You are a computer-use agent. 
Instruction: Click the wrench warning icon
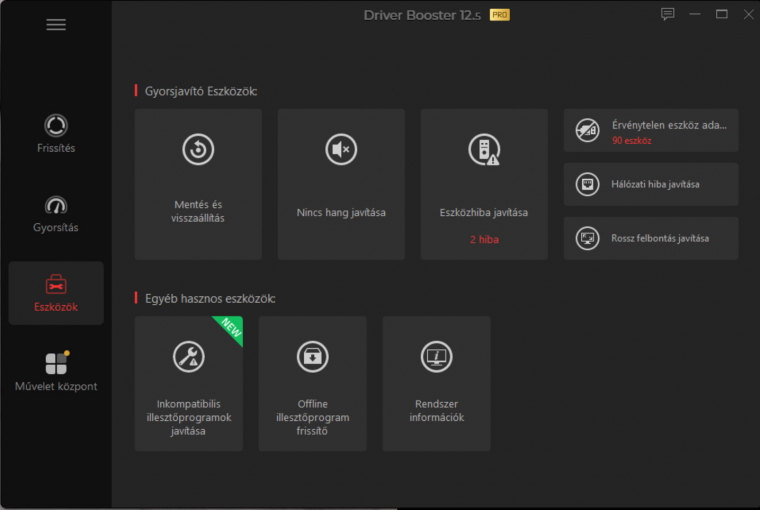pyautogui.click(x=189, y=357)
